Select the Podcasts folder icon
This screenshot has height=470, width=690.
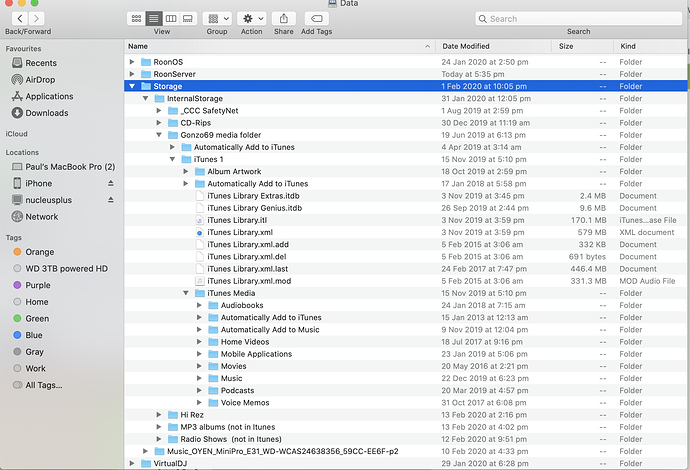[x=213, y=390]
